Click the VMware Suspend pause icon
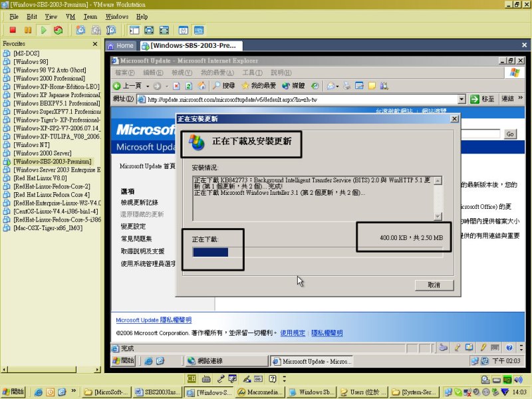The image size is (532, 399). click(x=28, y=30)
